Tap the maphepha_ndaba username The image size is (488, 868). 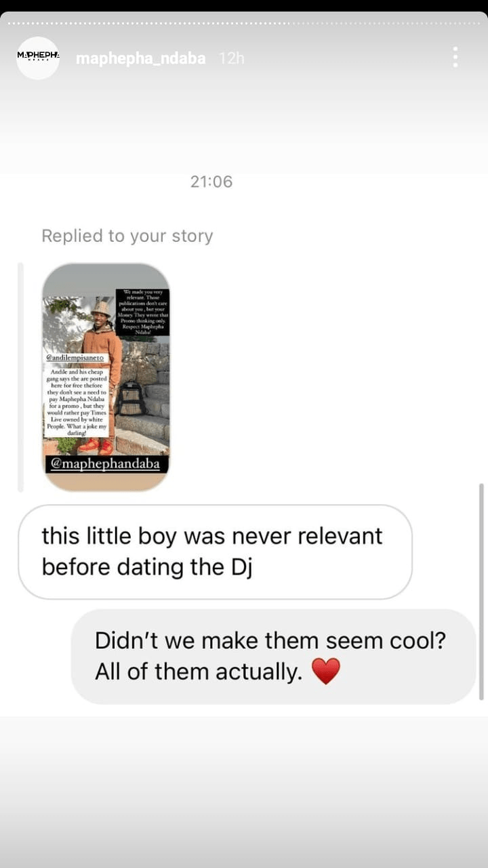coord(140,58)
